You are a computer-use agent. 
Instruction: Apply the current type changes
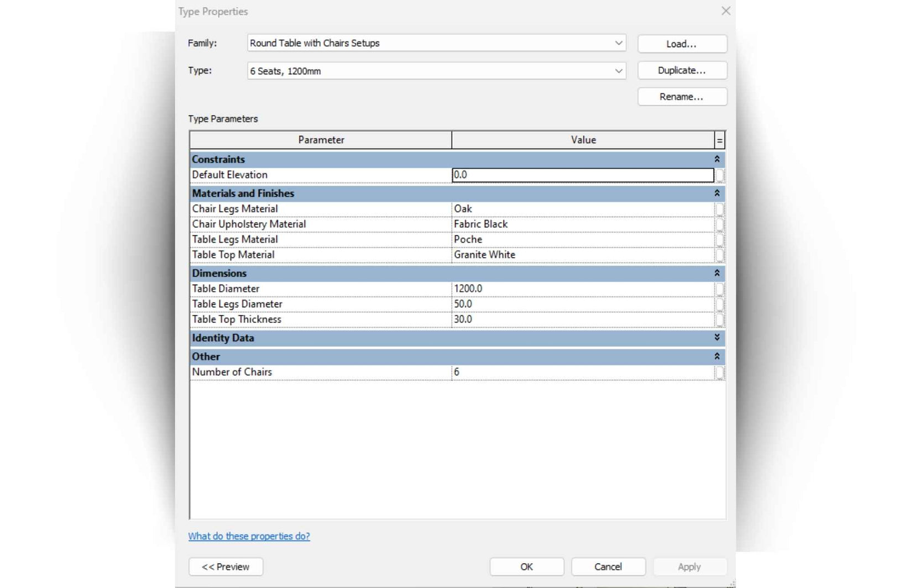(689, 566)
